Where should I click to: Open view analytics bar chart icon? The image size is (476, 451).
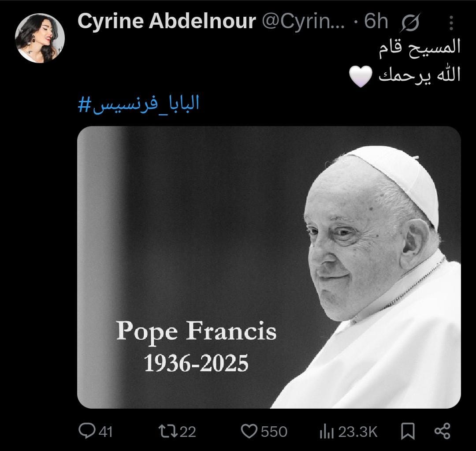point(326,431)
